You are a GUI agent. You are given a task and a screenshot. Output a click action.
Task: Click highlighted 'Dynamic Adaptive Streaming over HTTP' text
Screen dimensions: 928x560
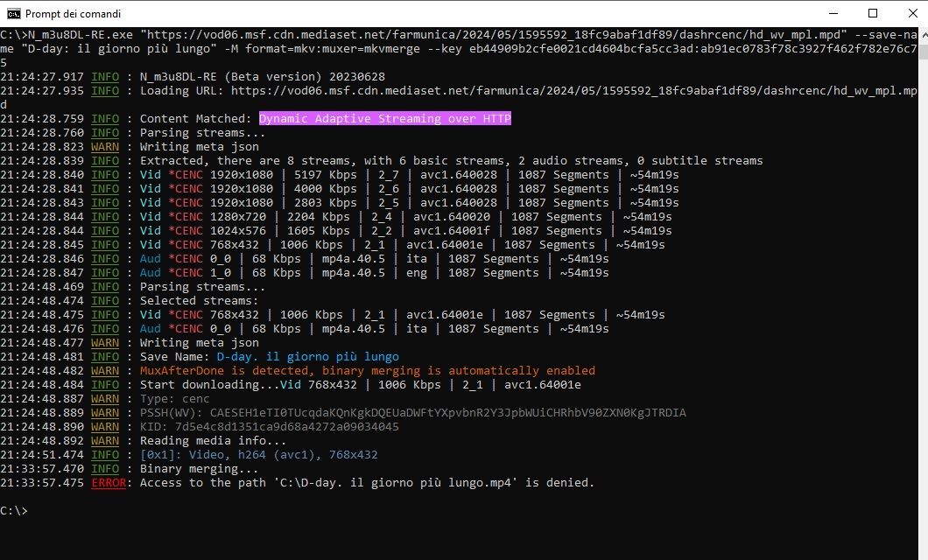click(x=384, y=119)
